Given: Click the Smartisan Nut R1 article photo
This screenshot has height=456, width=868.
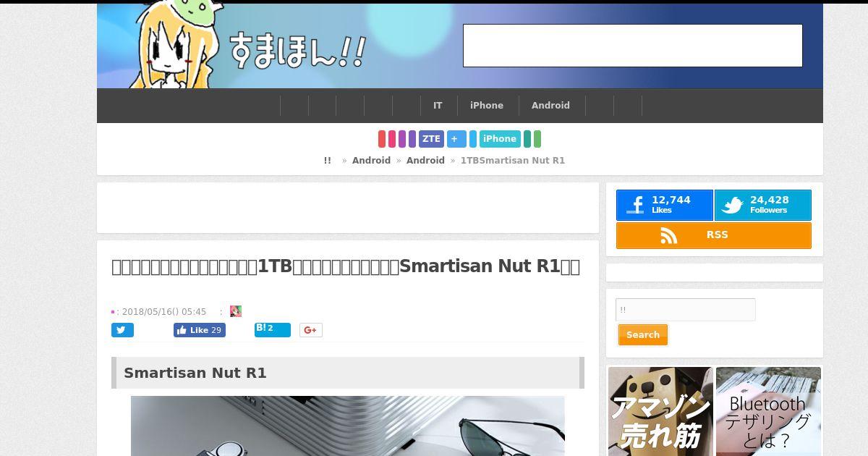Looking at the screenshot, I should point(348,426).
